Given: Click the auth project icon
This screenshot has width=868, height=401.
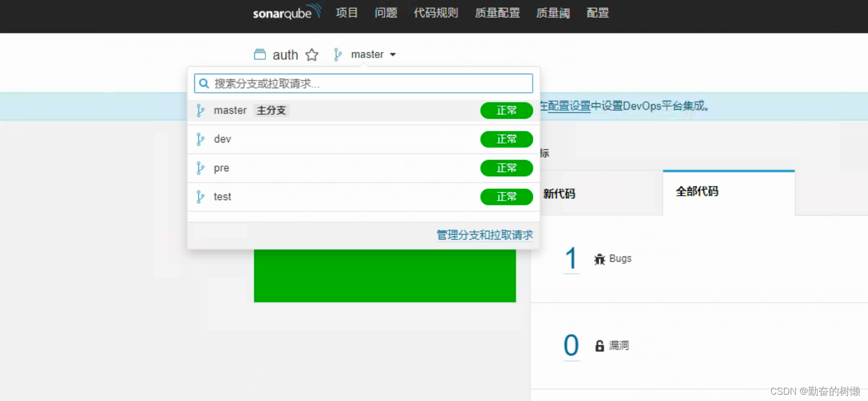Looking at the screenshot, I should click(260, 54).
